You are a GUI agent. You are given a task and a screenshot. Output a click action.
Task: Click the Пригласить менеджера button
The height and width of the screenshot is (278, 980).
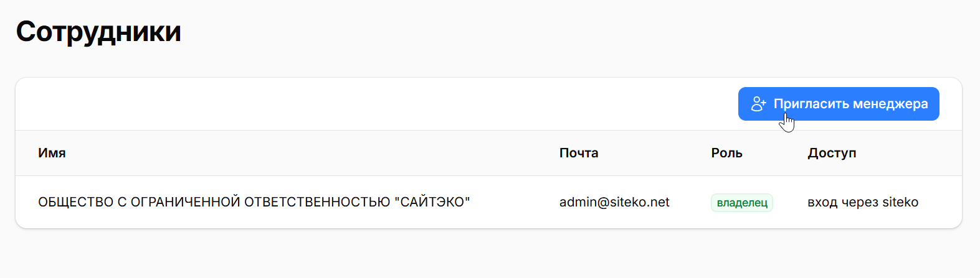pyautogui.click(x=839, y=104)
